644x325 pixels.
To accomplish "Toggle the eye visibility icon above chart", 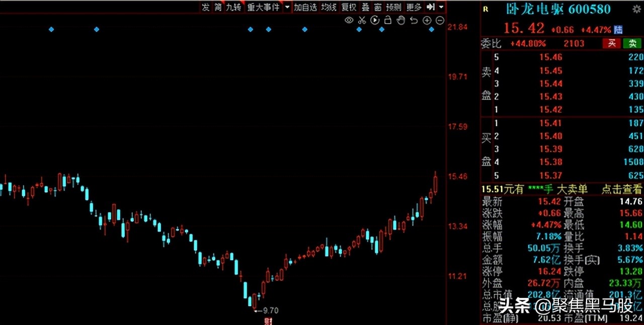I will (x=349, y=20).
